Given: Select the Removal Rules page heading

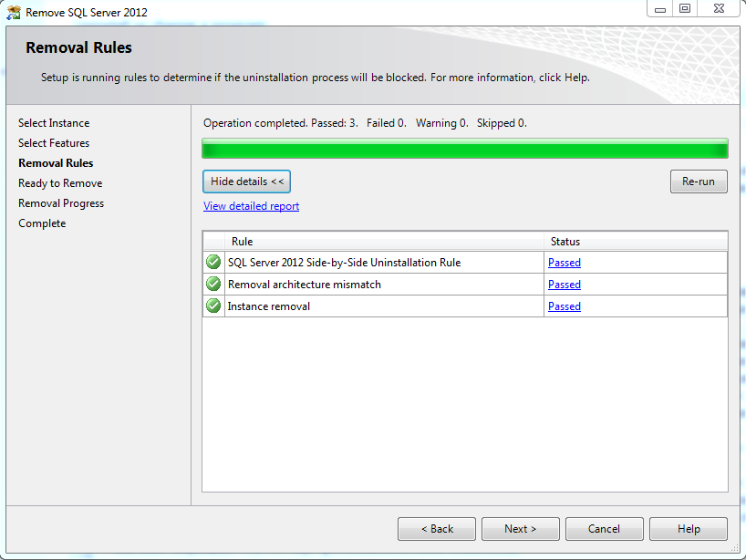Looking at the screenshot, I should pyautogui.click(x=78, y=47).
